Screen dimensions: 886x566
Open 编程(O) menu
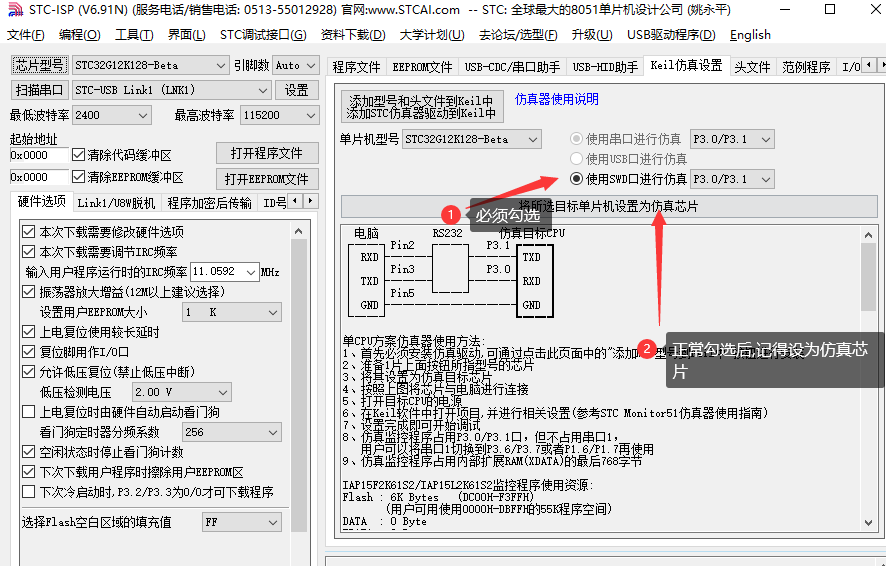pos(79,35)
